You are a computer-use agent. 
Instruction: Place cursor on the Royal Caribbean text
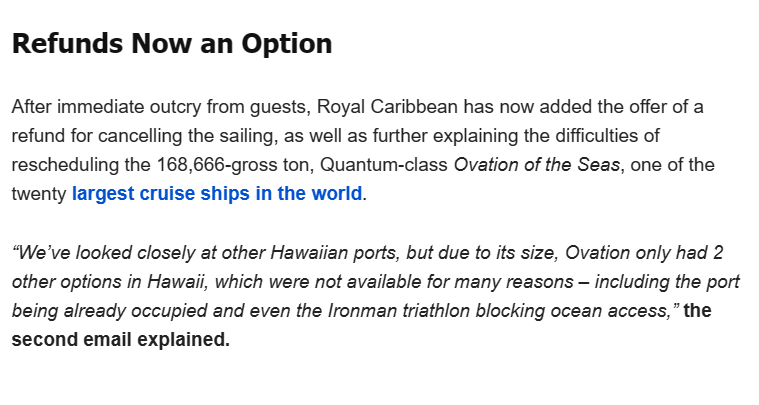387,107
